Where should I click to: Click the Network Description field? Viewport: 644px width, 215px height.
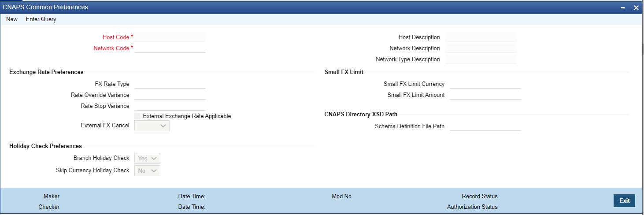point(481,48)
